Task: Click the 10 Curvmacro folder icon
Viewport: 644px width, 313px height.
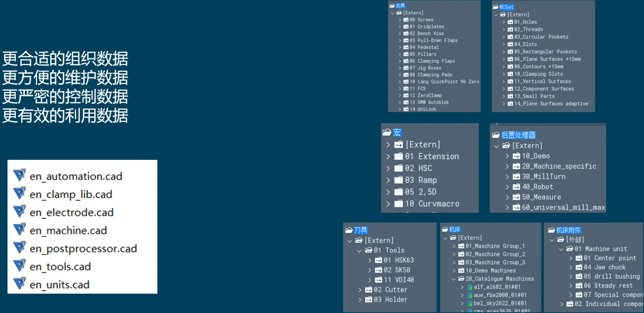Action: (x=399, y=203)
